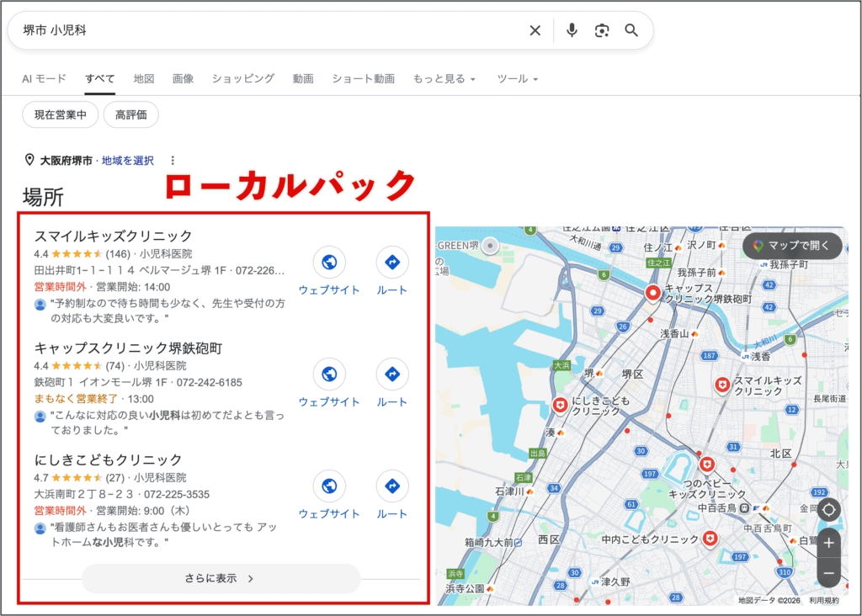
Task: Click the つのベビーキッズクリニック map pin
Action: 707,465
